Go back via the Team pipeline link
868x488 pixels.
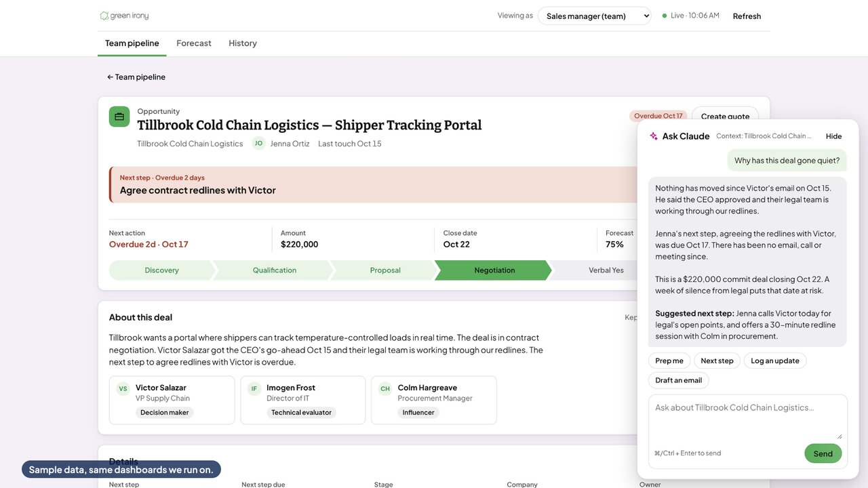136,77
